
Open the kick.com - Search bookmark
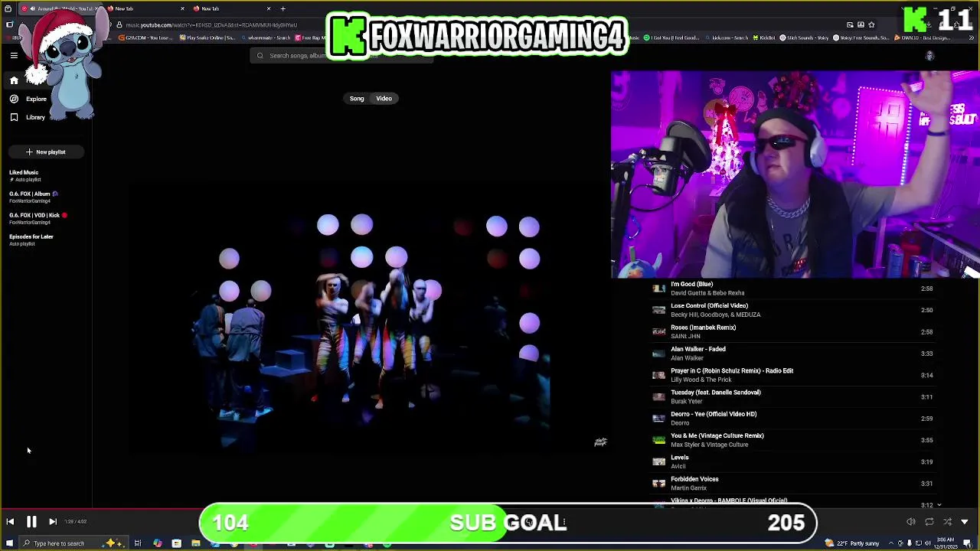725,37
